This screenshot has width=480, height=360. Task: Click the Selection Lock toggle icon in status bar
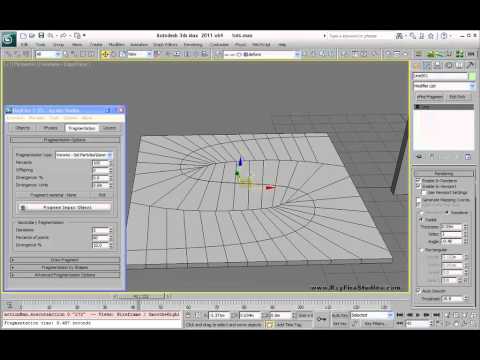[x=188, y=315]
